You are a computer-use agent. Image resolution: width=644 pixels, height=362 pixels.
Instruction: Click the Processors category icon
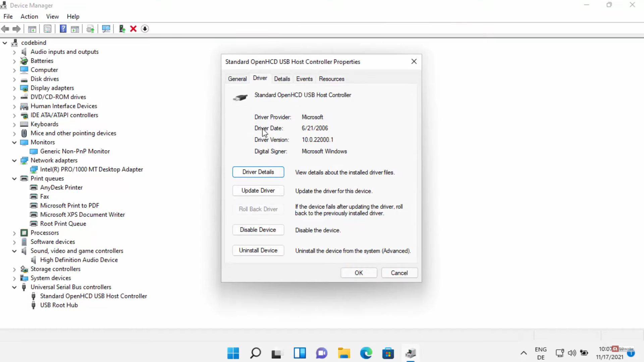24,233
